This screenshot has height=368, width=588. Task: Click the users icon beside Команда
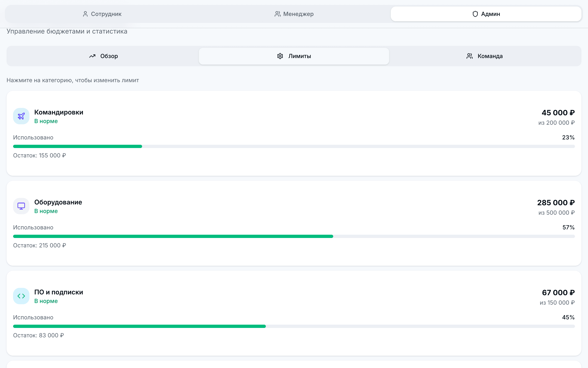click(469, 56)
